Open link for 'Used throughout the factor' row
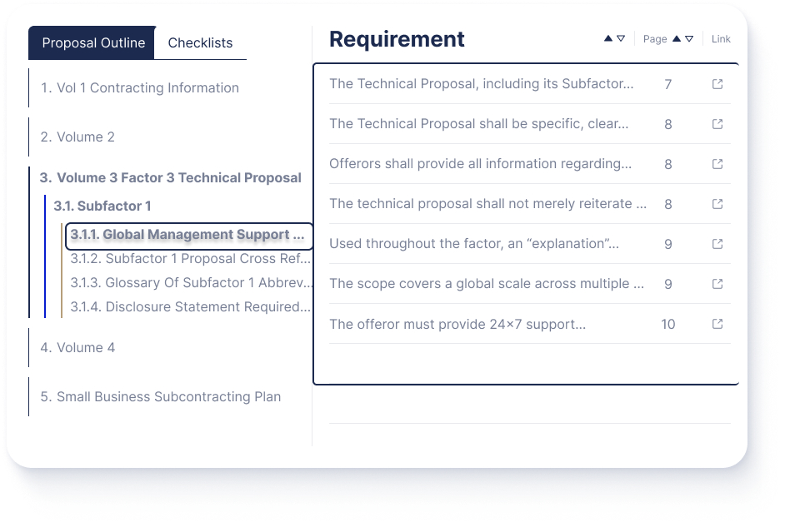 pos(717,244)
